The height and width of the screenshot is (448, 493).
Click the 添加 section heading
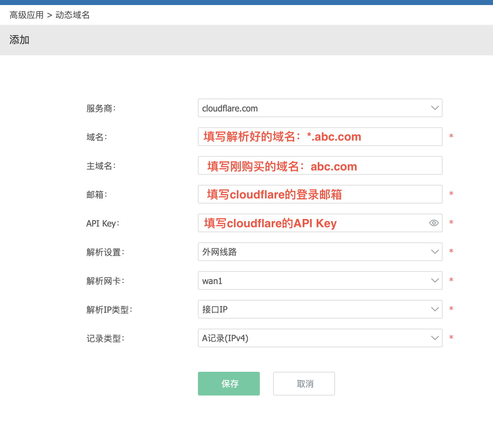click(x=19, y=40)
